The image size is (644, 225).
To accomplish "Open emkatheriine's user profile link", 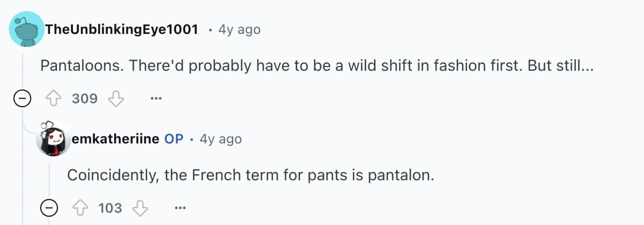I will point(115,139).
